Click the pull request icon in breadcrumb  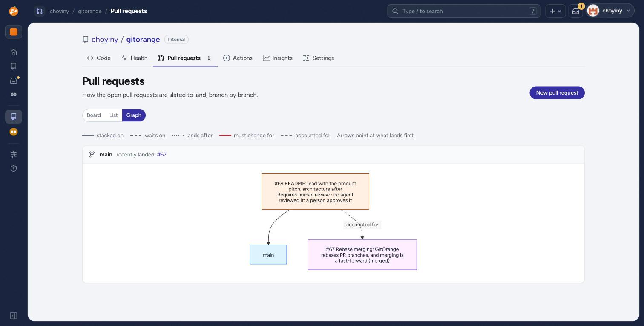coord(40,11)
